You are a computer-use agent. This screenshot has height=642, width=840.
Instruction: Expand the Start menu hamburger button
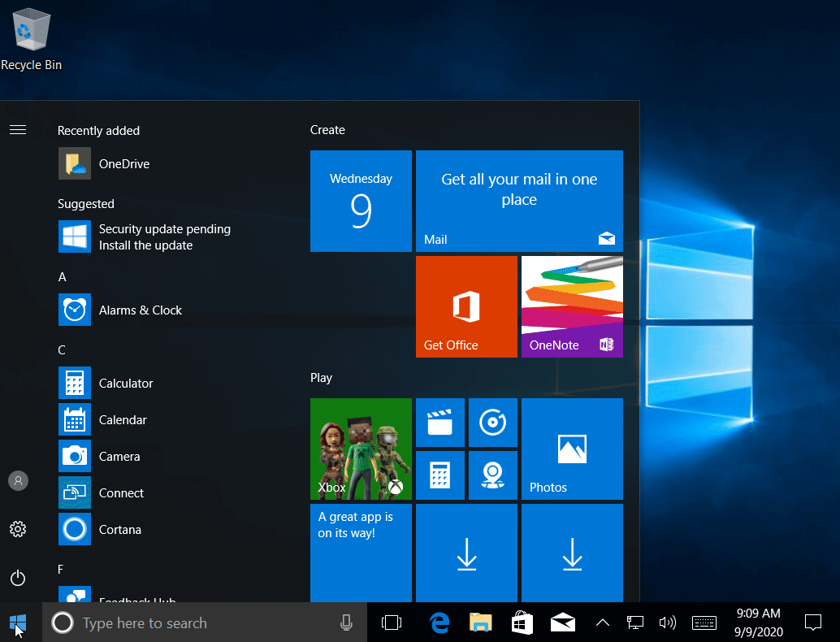point(18,130)
